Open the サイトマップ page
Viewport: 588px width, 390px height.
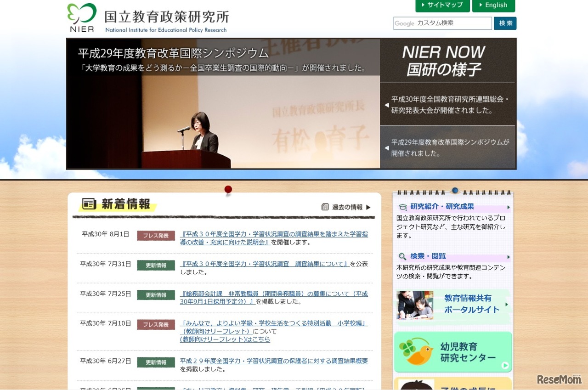tap(442, 6)
